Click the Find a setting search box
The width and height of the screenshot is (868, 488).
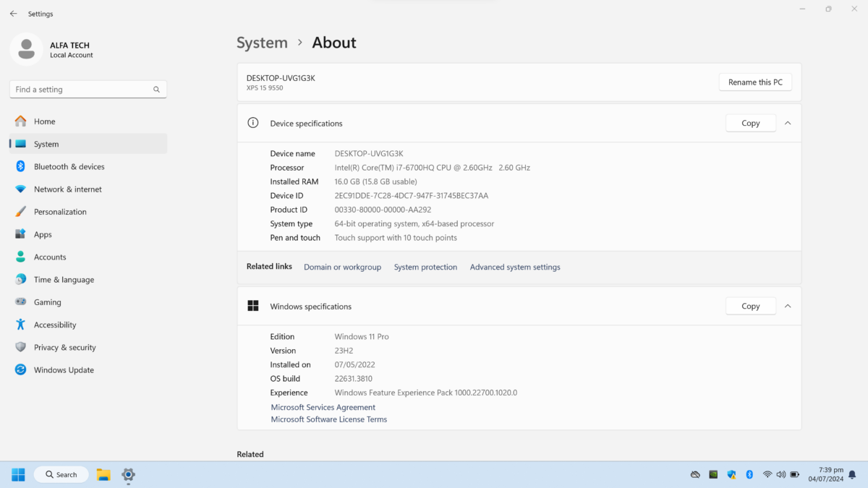pyautogui.click(x=83, y=90)
